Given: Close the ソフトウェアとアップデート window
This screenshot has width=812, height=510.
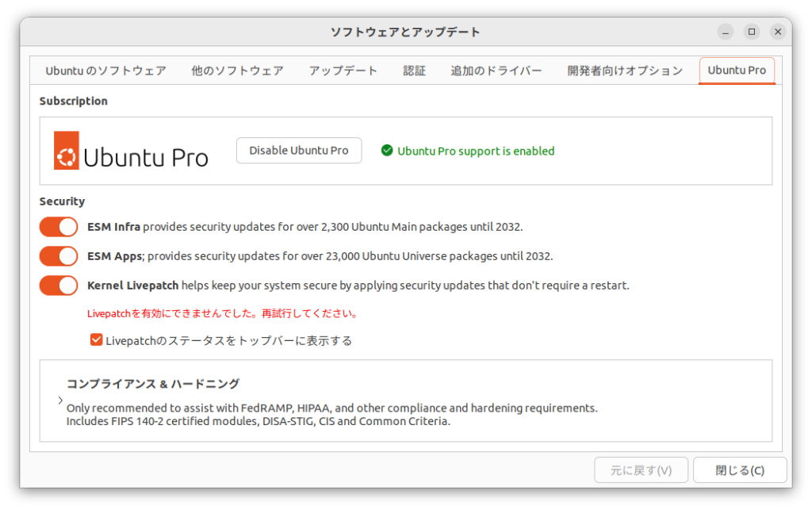Looking at the screenshot, I should [x=778, y=32].
